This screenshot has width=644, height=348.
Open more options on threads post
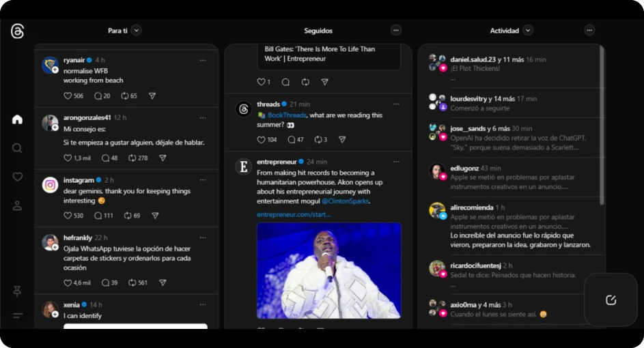[x=396, y=104]
